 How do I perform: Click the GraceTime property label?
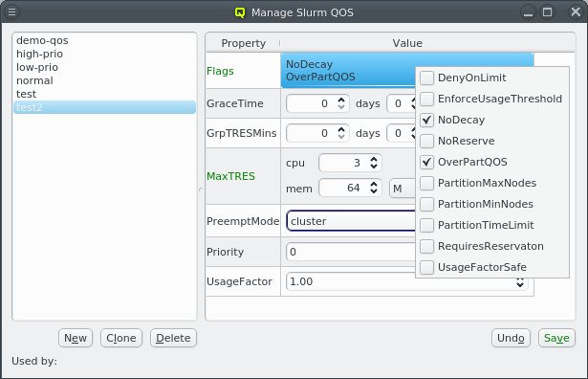(235, 103)
